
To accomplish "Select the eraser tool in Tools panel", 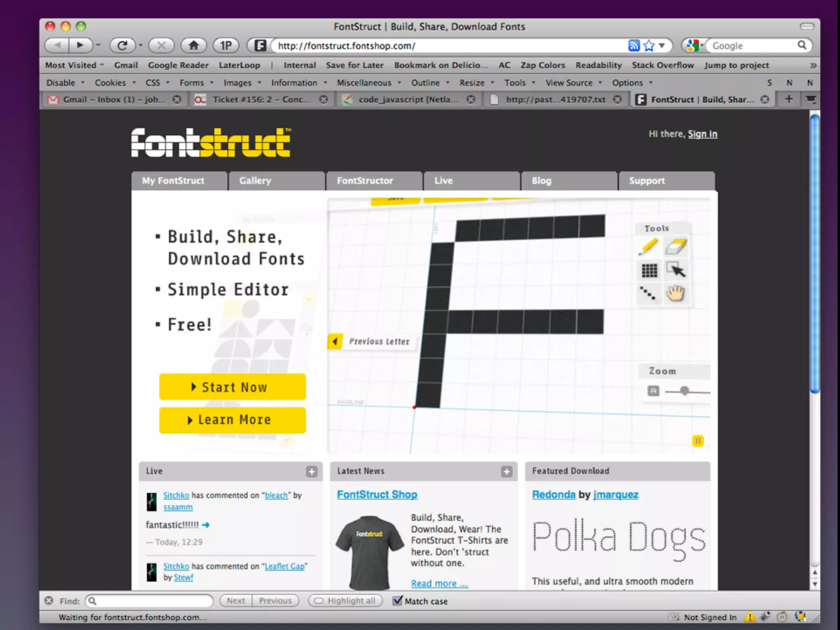I will (676, 247).
